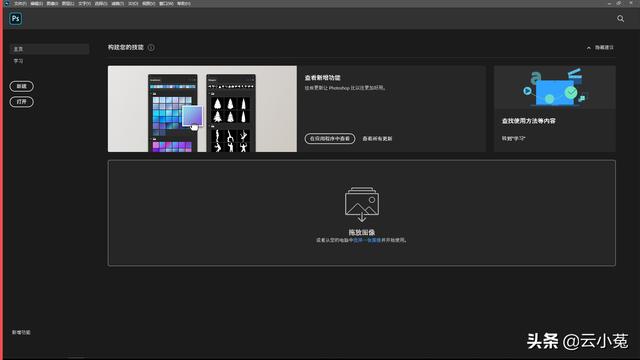Open the 滤镜(T) Filter menu
This screenshot has height=360, width=640.
(x=118, y=4)
